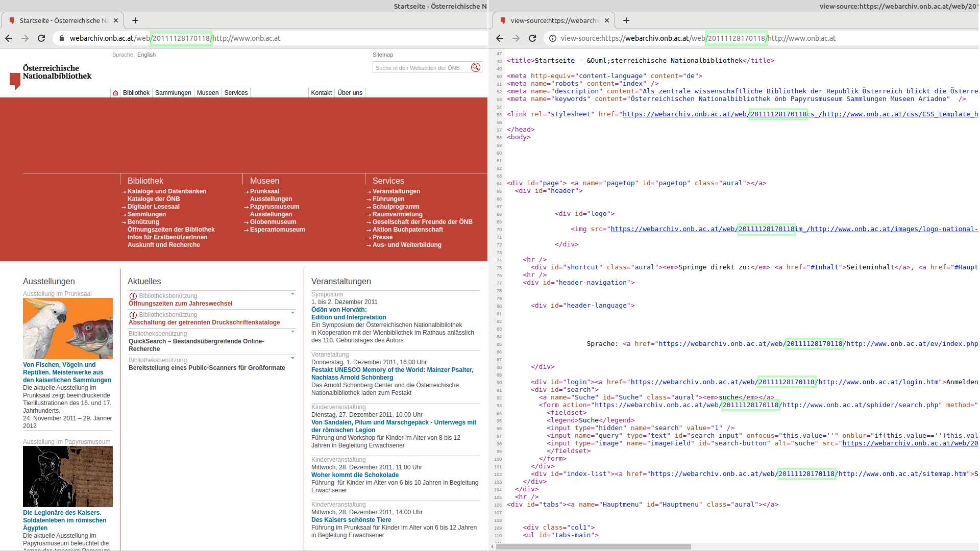Screen dimensions: 980x551
Task: Open the Schulprogramm link
Action: click(x=396, y=207)
